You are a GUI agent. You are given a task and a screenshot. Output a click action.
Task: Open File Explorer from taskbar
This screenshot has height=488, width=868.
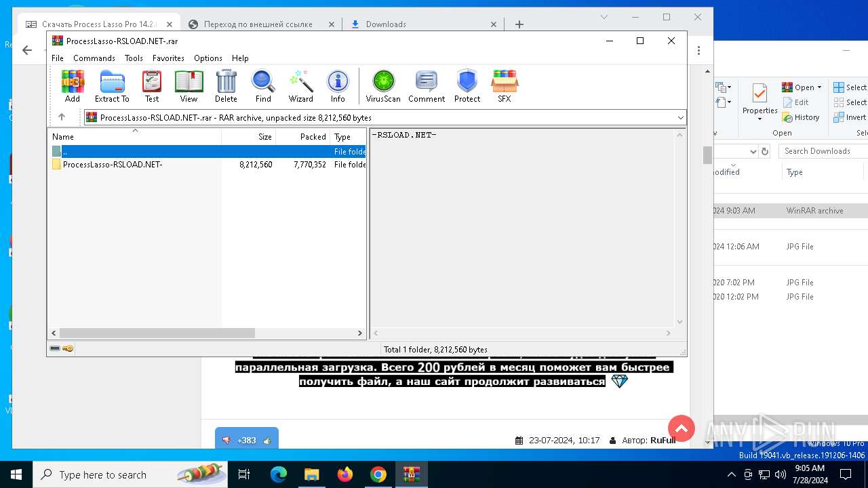tap(312, 474)
